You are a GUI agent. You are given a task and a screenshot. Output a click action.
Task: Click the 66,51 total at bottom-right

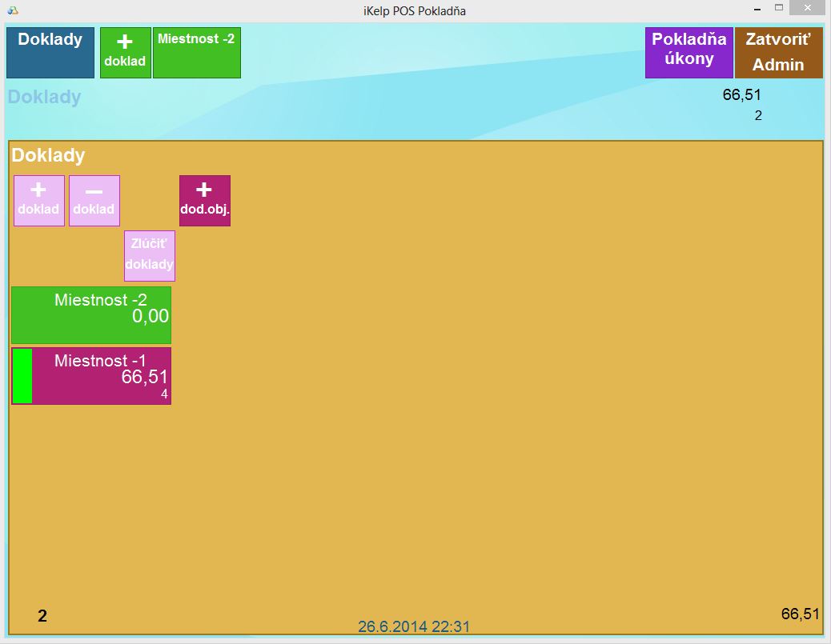pyautogui.click(x=800, y=614)
